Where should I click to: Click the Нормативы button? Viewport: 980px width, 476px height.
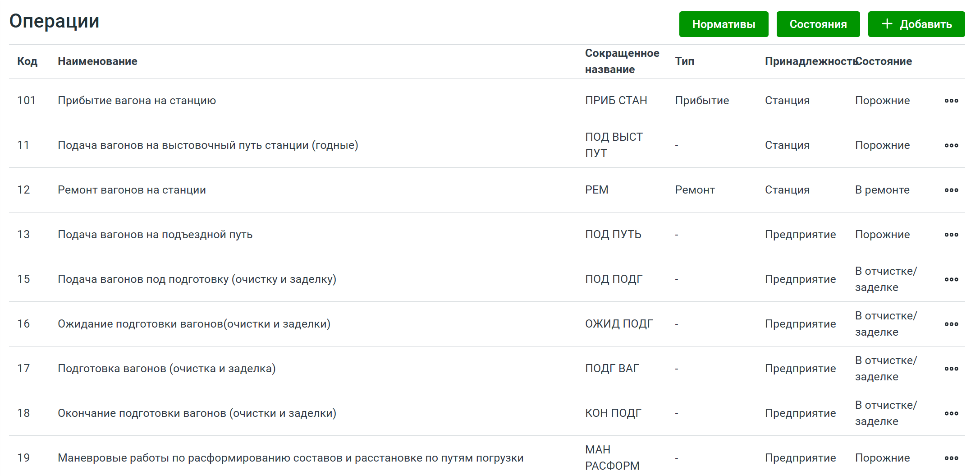pyautogui.click(x=724, y=24)
